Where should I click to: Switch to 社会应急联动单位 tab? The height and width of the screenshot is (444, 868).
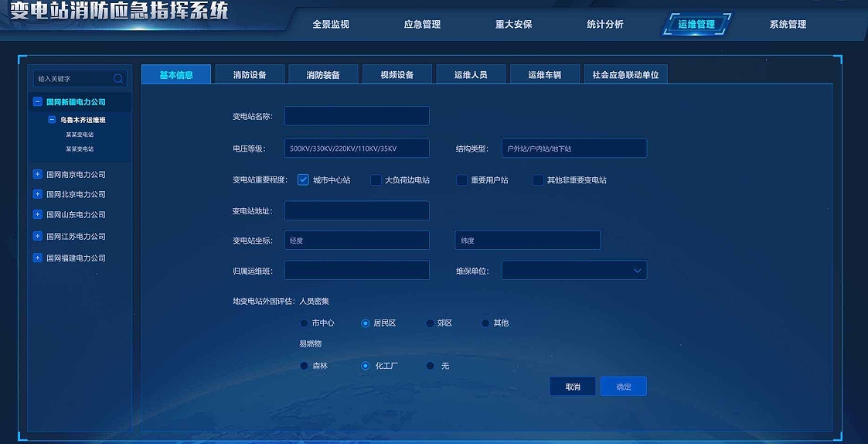[x=625, y=74]
